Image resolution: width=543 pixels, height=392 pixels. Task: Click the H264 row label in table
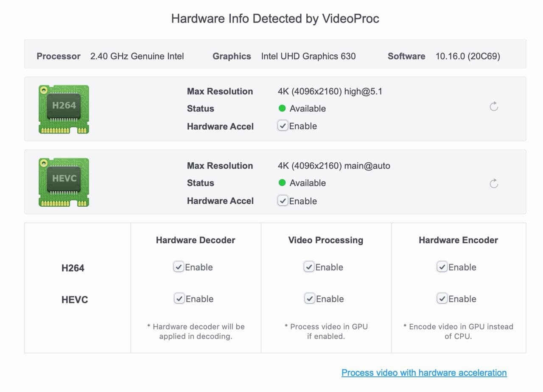tap(73, 268)
